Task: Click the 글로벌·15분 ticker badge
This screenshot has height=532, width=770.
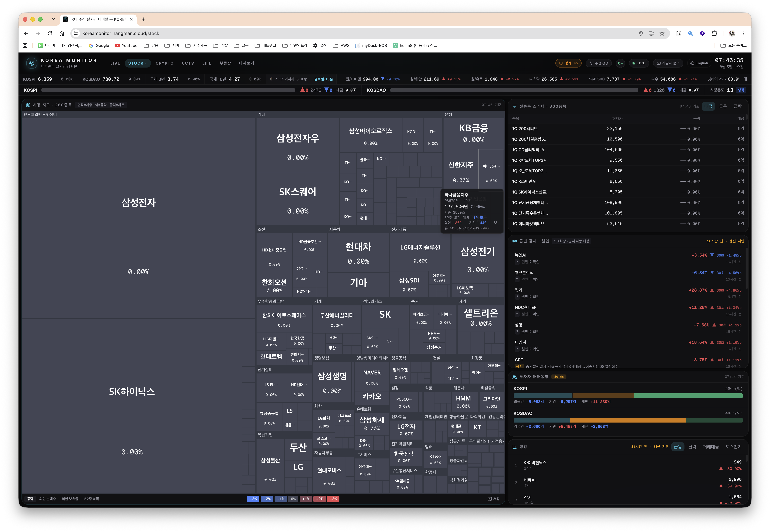Action: (323, 79)
